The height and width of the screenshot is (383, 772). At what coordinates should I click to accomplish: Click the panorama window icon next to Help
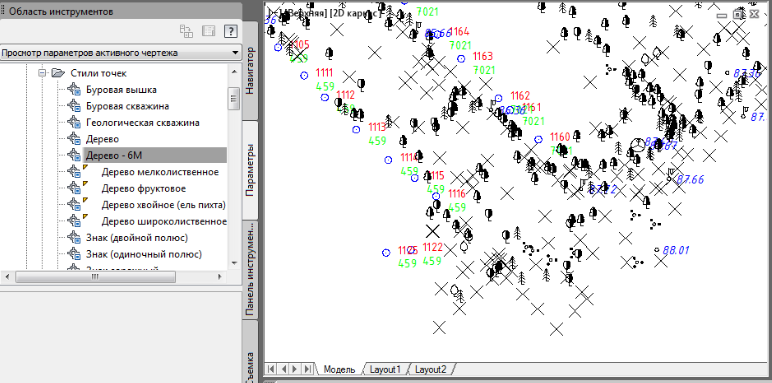tap(209, 32)
